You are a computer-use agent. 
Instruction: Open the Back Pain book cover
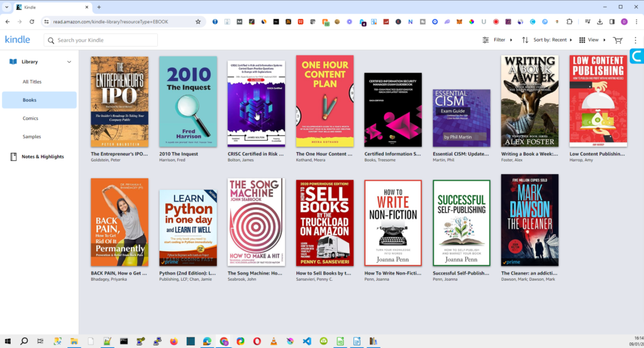point(119,222)
